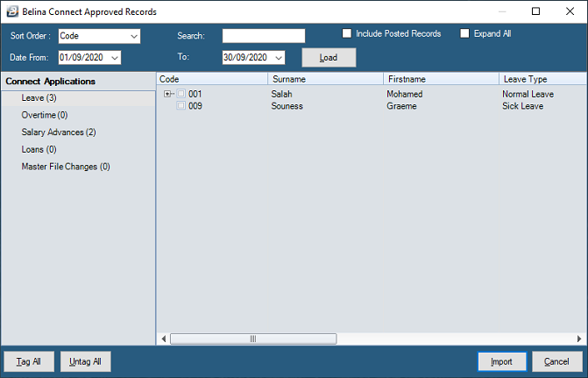Viewport: 588px width, 378px height.
Task: Click the scrollbar left arrow
Action: point(164,339)
